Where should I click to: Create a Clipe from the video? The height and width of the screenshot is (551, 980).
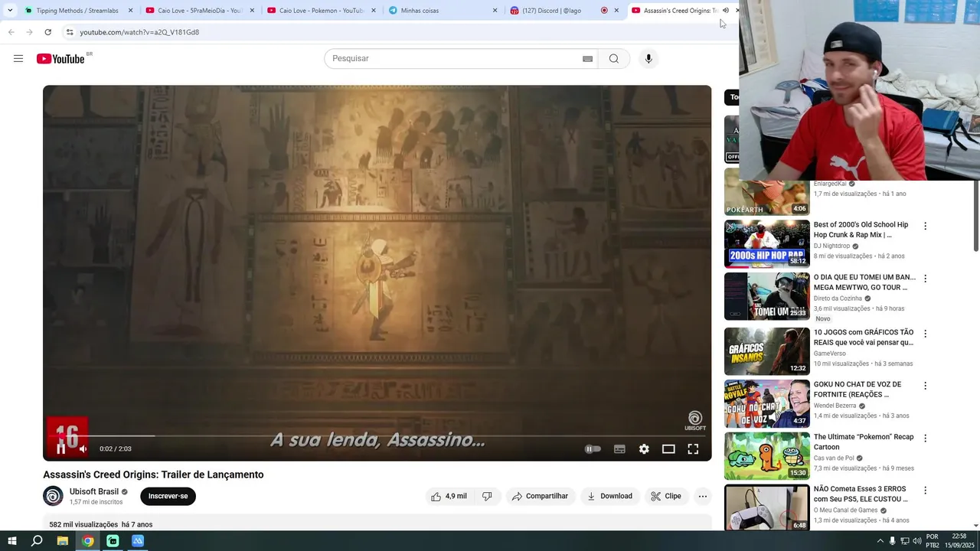click(666, 496)
